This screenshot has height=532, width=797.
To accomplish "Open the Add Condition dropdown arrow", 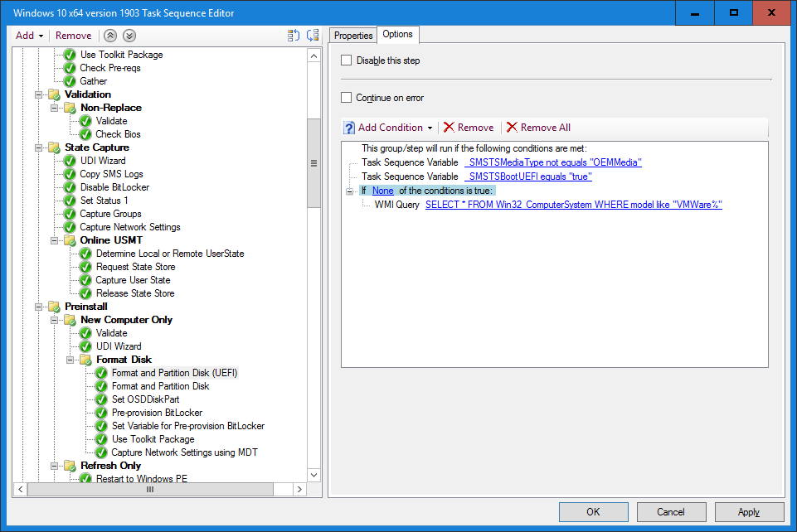I will click(430, 128).
